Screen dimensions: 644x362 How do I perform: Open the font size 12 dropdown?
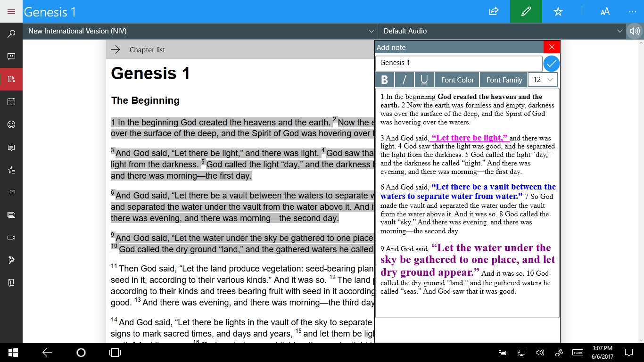pyautogui.click(x=543, y=80)
